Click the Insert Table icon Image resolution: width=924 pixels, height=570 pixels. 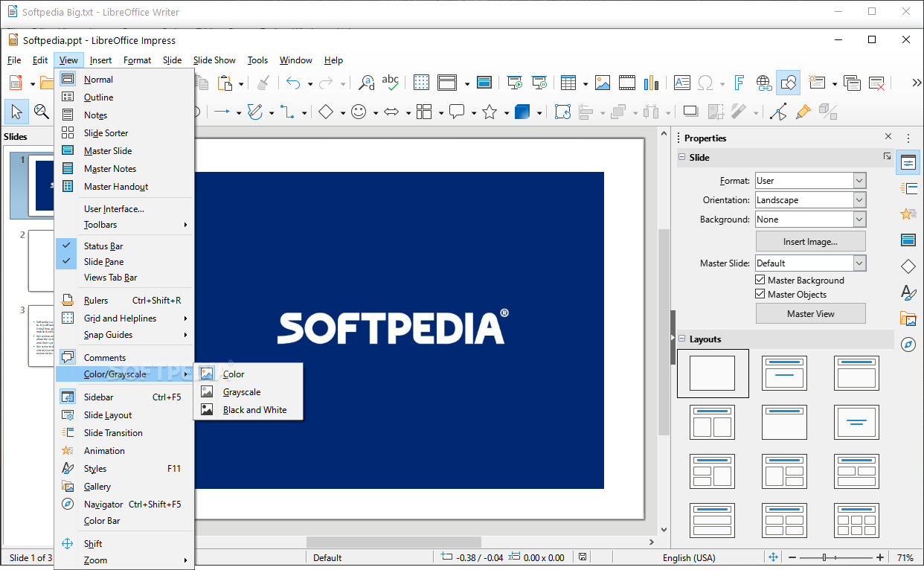568,83
